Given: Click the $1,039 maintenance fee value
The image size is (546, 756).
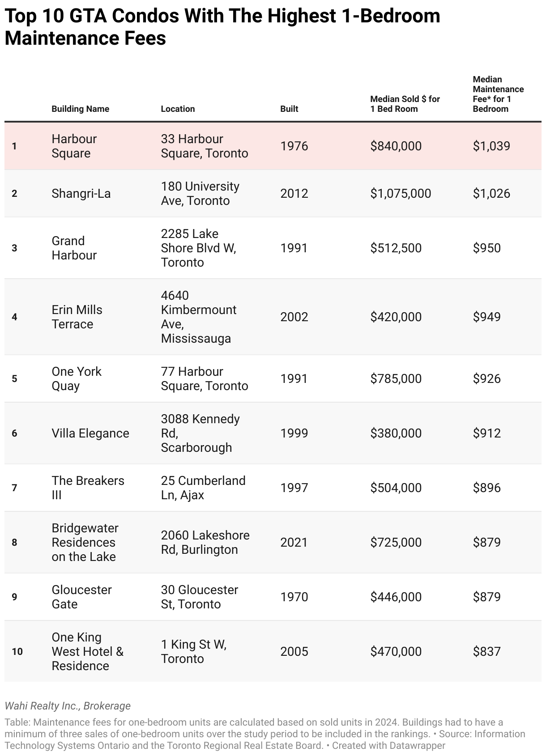Looking at the screenshot, I should (x=491, y=146).
